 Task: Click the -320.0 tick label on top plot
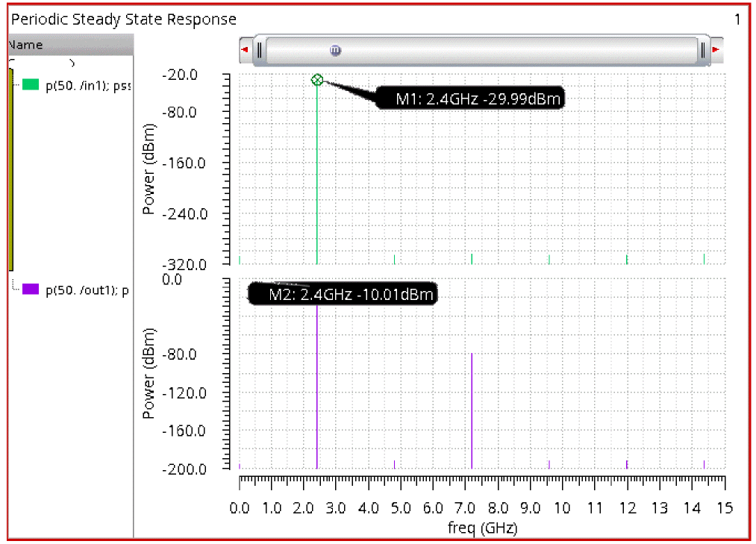click(x=184, y=264)
